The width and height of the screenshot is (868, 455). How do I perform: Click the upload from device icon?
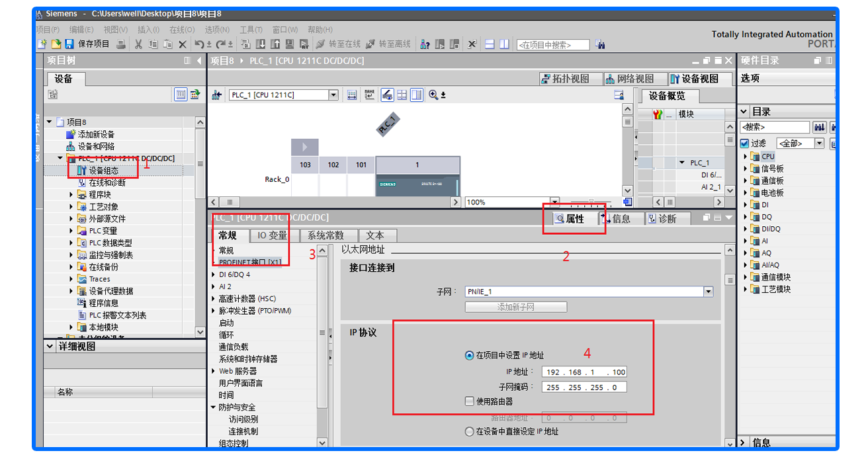275,44
